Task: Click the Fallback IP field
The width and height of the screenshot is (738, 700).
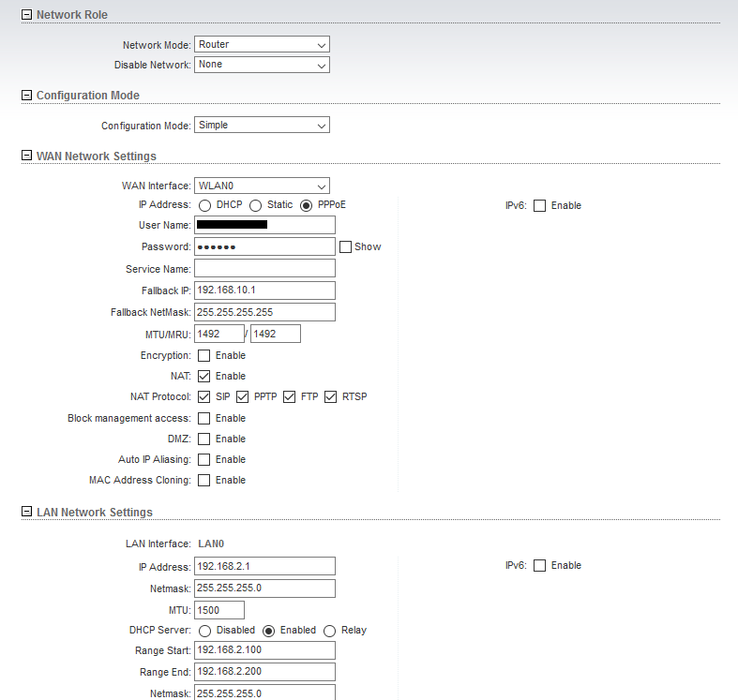Action: (x=264, y=290)
